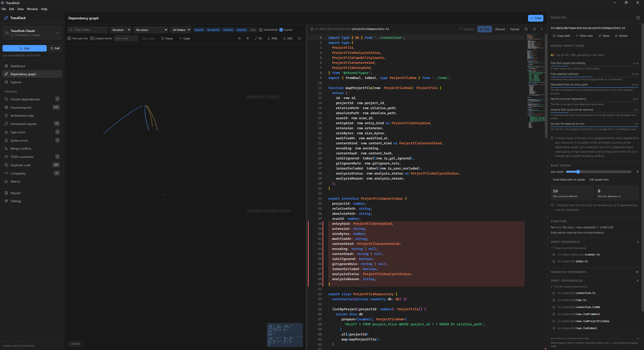Collapse Direct dependencies section
This screenshot has height=350, width=644.
click(594, 281)
